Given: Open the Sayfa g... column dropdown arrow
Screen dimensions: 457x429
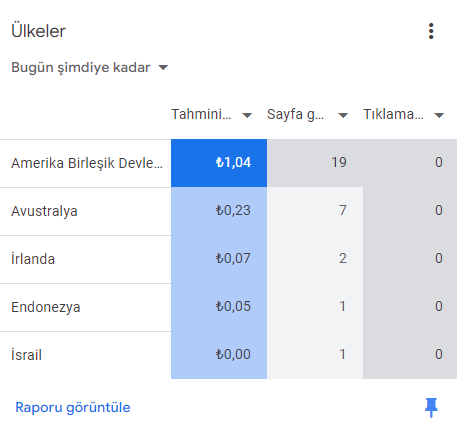Looking at the screenshot, I should click(x=343, y=115).
